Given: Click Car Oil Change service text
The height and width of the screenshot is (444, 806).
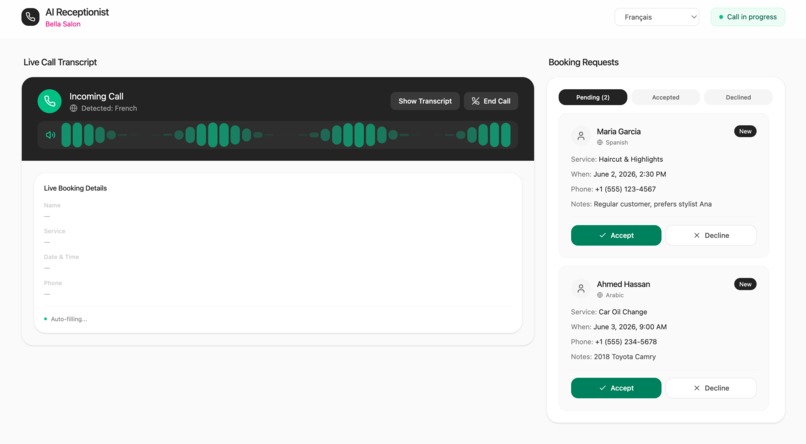Looking at the screenshot, I should point(622,312).
